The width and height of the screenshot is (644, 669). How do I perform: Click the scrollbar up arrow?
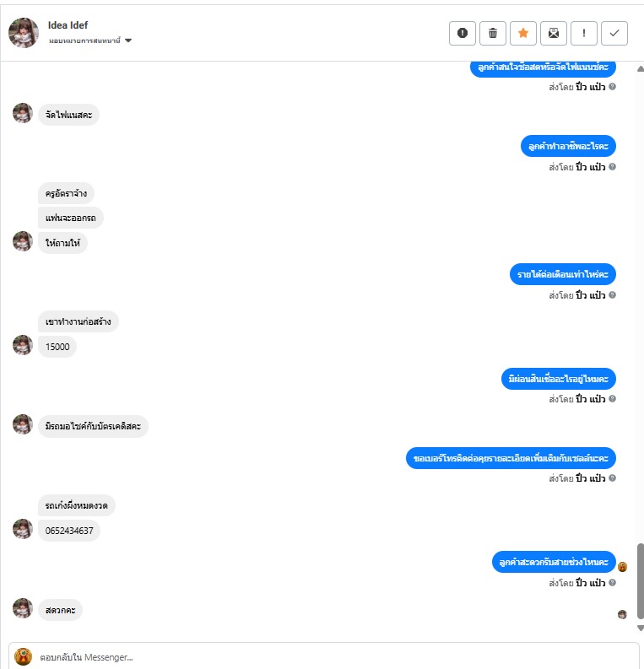pos(640,68)
